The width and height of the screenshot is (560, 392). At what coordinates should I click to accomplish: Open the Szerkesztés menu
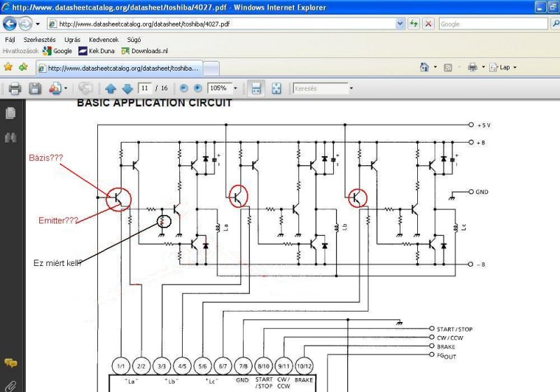39,40
